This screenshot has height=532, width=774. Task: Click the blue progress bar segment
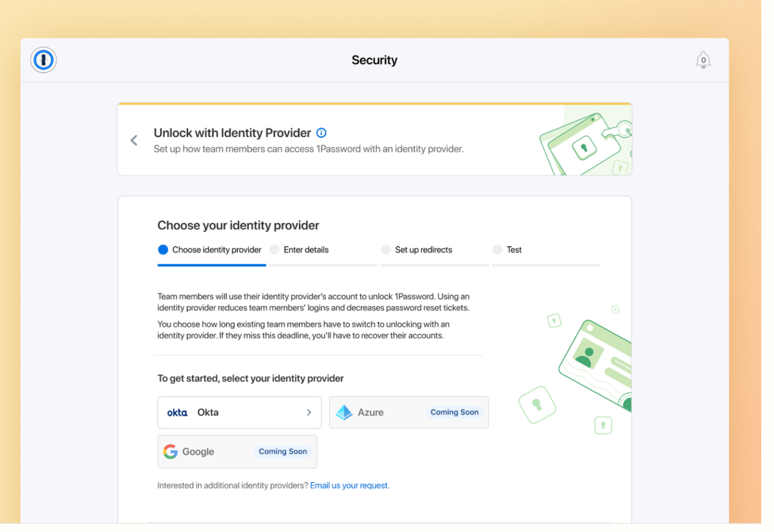point(212,265)
